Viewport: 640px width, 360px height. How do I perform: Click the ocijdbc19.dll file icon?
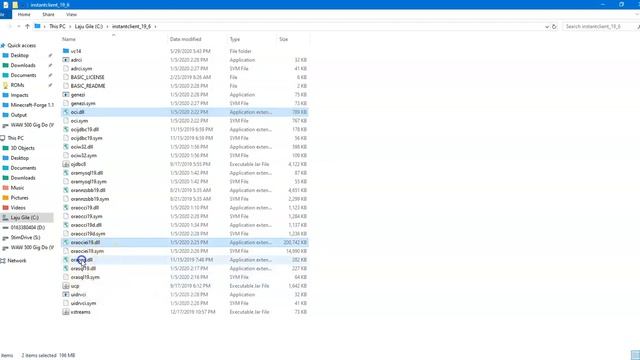(66, 129)
